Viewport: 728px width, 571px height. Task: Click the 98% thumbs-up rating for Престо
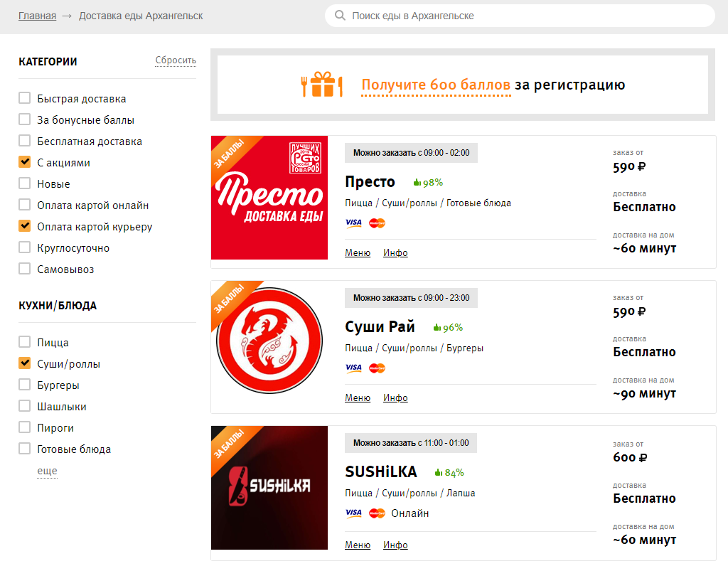428,183
